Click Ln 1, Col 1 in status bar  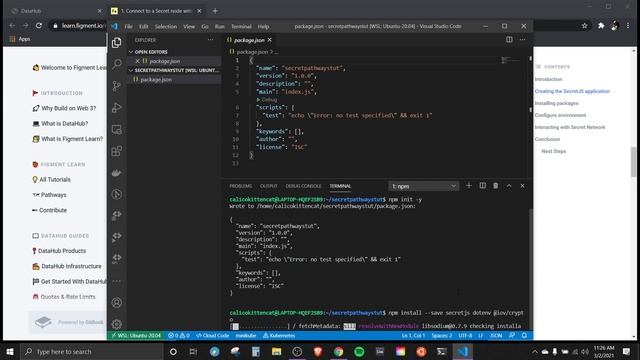tap(413, 336)
